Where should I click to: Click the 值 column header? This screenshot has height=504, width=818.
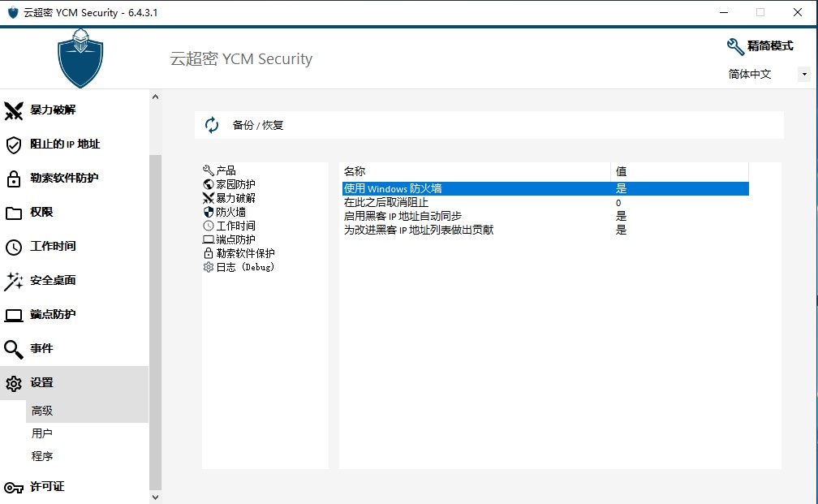[679, 171]
